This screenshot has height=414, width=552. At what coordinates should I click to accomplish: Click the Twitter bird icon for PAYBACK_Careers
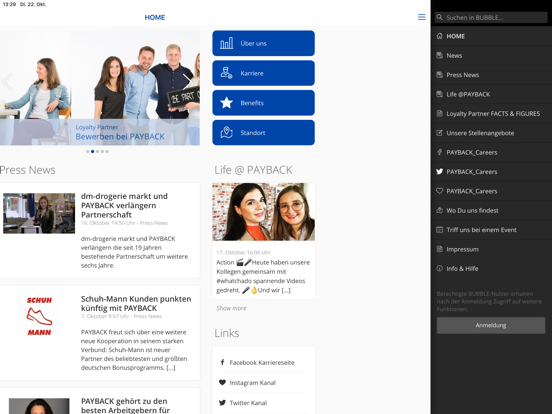[x=439, y=171]
